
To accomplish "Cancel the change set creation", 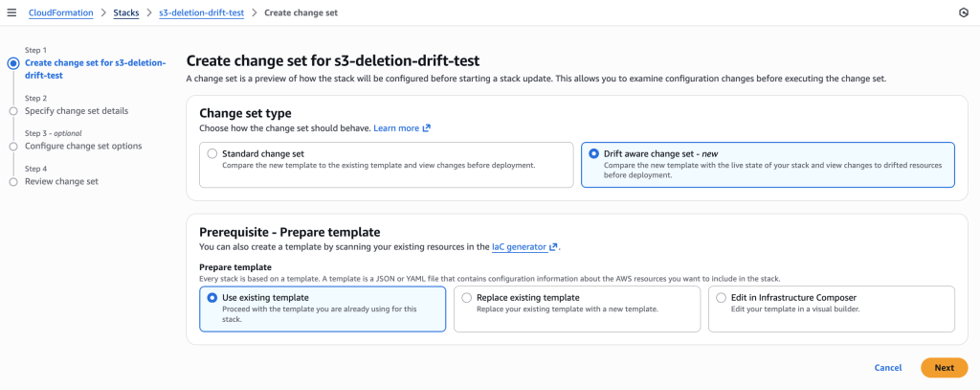I will 888,368.
